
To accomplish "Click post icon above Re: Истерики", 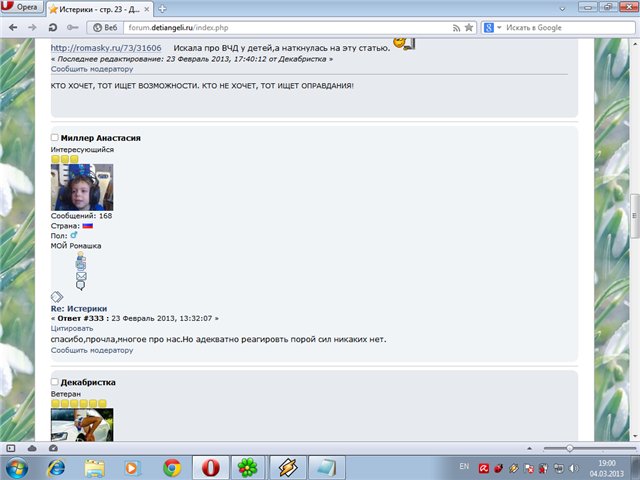I will pyautogui.click(x=57, y=297).
